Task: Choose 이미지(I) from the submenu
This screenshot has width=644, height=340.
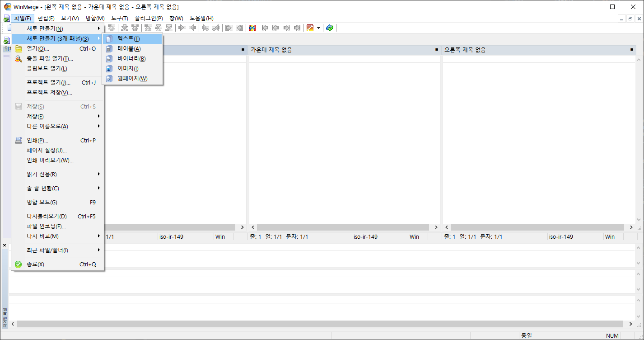Action: click(x=132, y=69)
